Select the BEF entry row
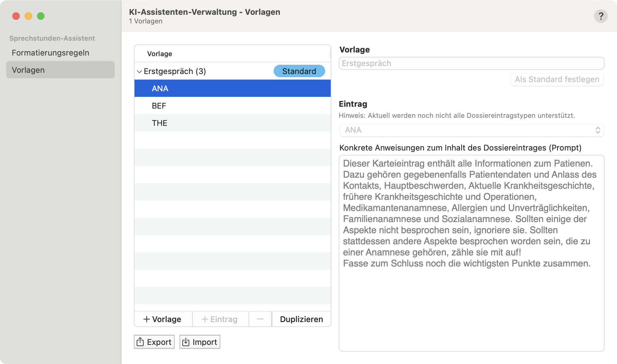 (232, 106)
